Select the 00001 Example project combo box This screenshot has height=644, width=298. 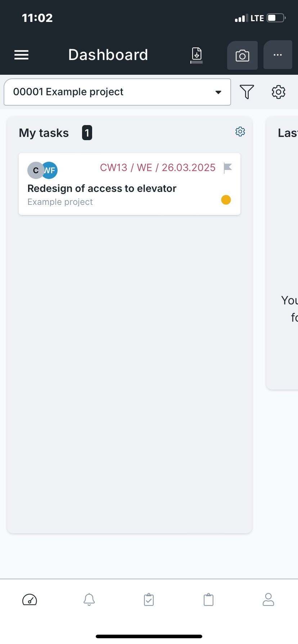[x=117, y=92]
